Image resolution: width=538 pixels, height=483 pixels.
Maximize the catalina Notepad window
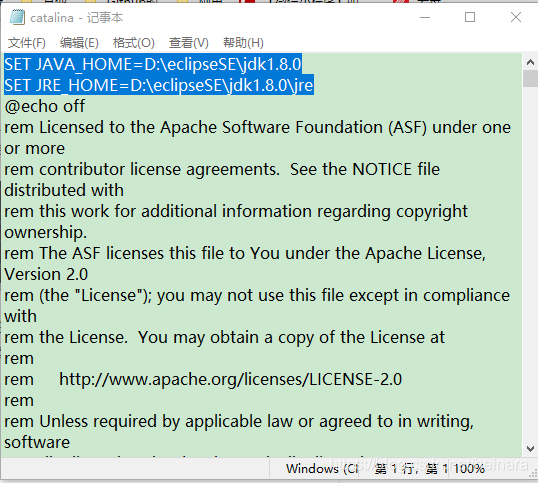click(x=470, y=17)
